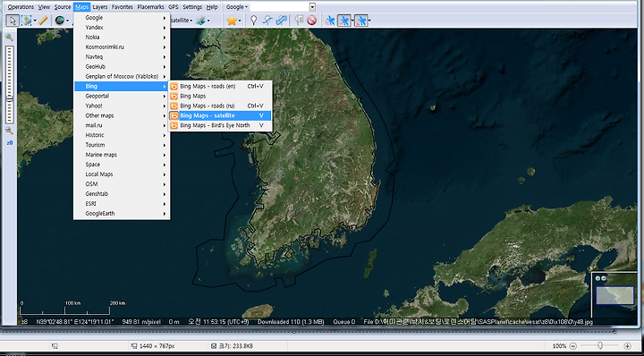The height and width of the screenshot is (356, 644).
Task: Open the OSM submenu
Action: point(122,184)
